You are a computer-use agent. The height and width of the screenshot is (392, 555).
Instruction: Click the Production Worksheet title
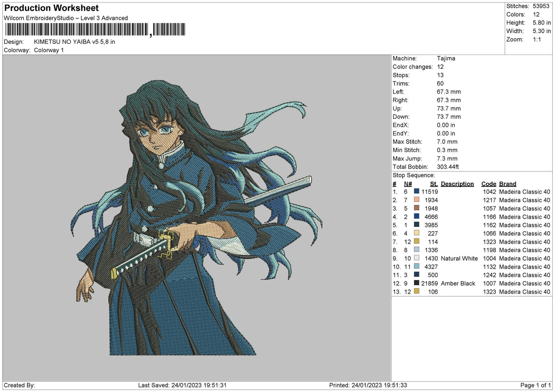(51, 8)
